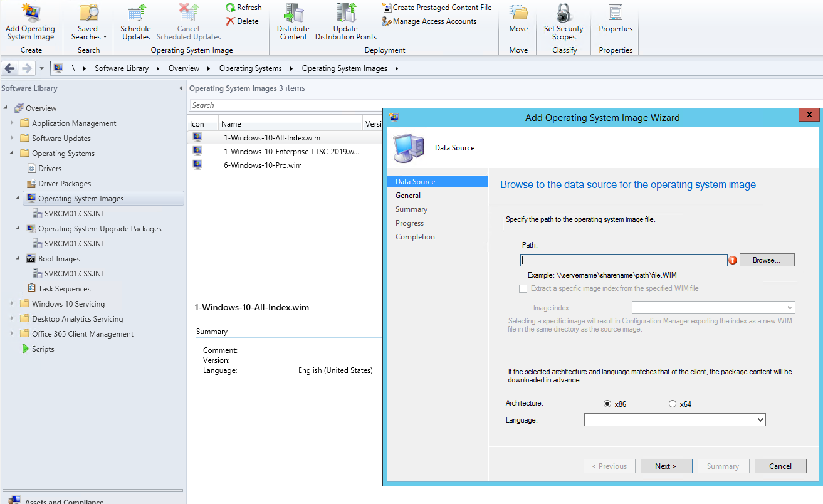Open Saved Searches
This screenshot has width=823, height=504.
tap(87, 25)
